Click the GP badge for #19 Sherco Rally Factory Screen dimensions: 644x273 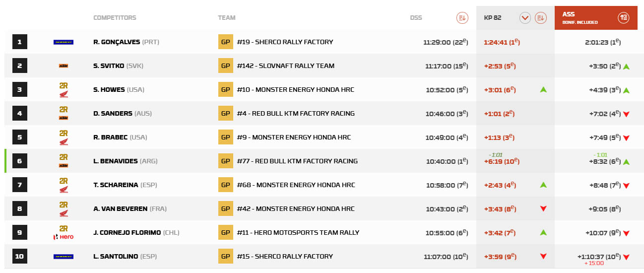pos(225,42)
